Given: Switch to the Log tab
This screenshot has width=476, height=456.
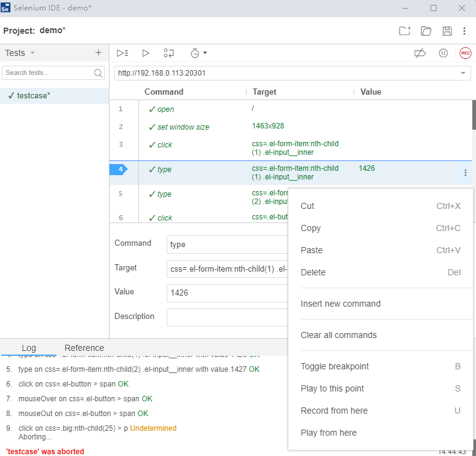Looking at the screenshot, I should 29,348.
